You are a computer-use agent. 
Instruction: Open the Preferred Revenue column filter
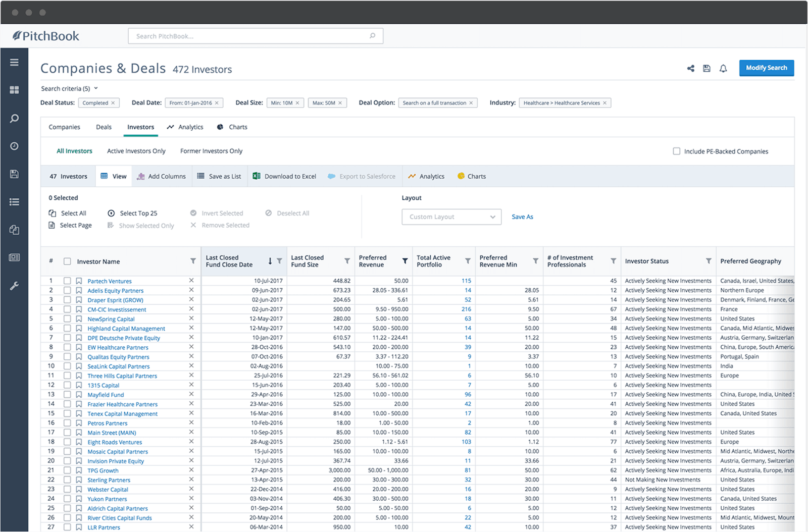(405, 261)
